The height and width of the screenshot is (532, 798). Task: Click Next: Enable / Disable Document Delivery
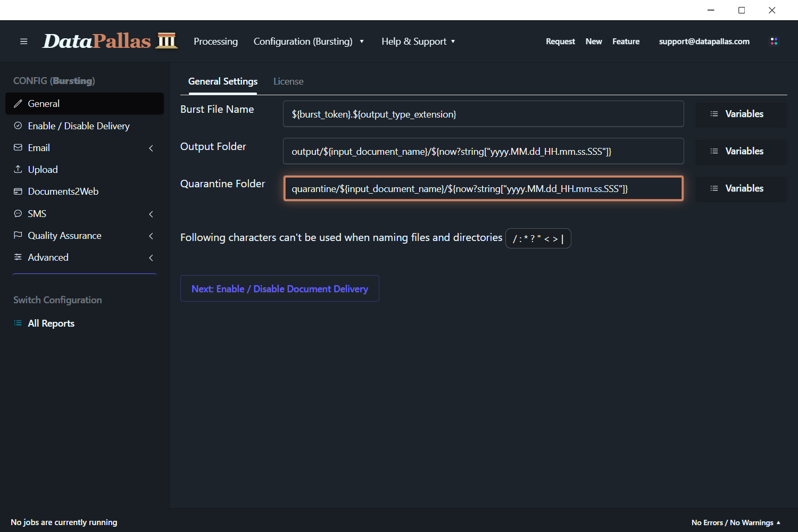pyautogui.click(x=280, y=288)
